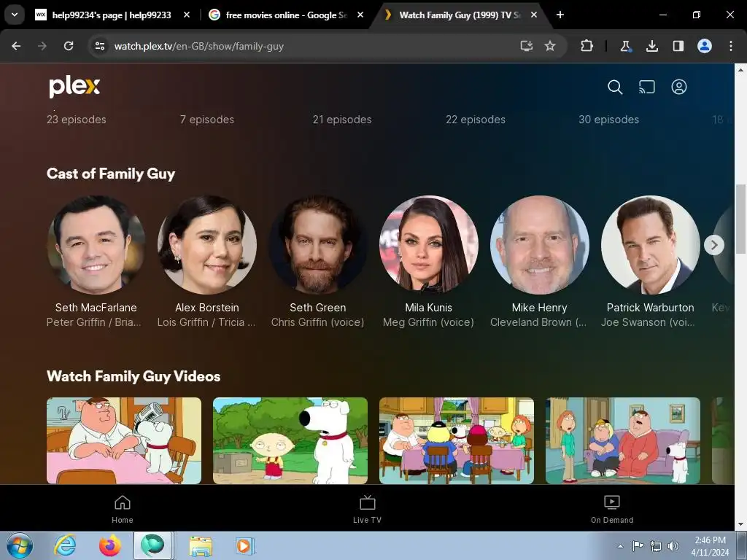Select the Watch Family Guy tab
Viewport: 747px width, 560px height.
coord(460,15)
